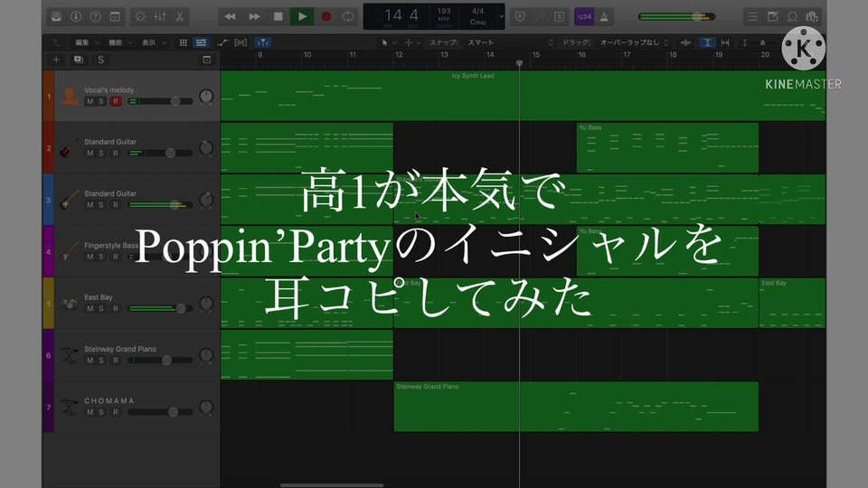Open the Loop Browser icon

[792, 16]
